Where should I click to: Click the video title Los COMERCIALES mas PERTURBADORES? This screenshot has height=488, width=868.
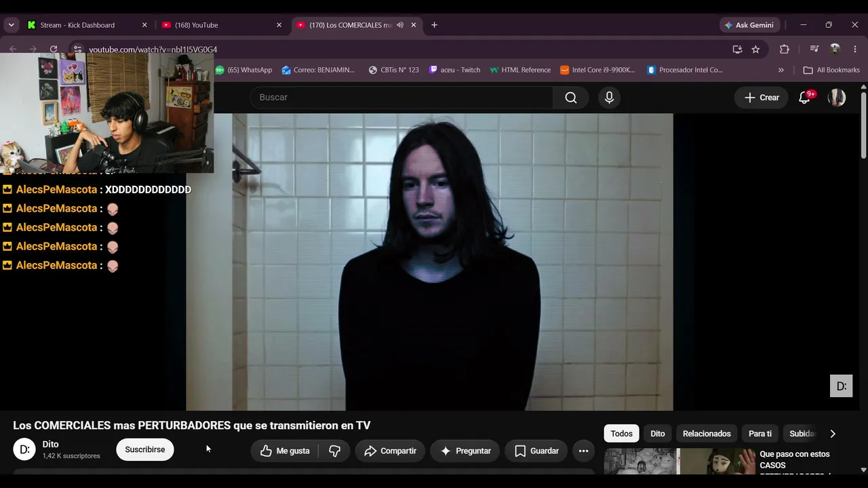(x=192, y=426)
